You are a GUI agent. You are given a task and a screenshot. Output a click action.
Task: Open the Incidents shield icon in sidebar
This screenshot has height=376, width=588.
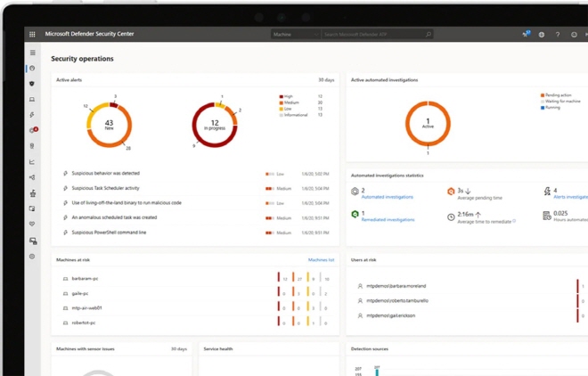pos(32,84)
